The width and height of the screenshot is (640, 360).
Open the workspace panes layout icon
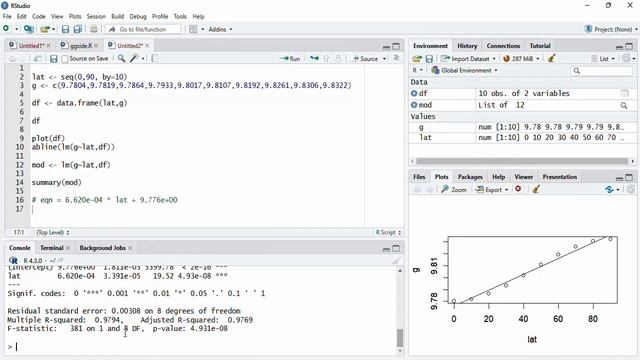[193, 29]
